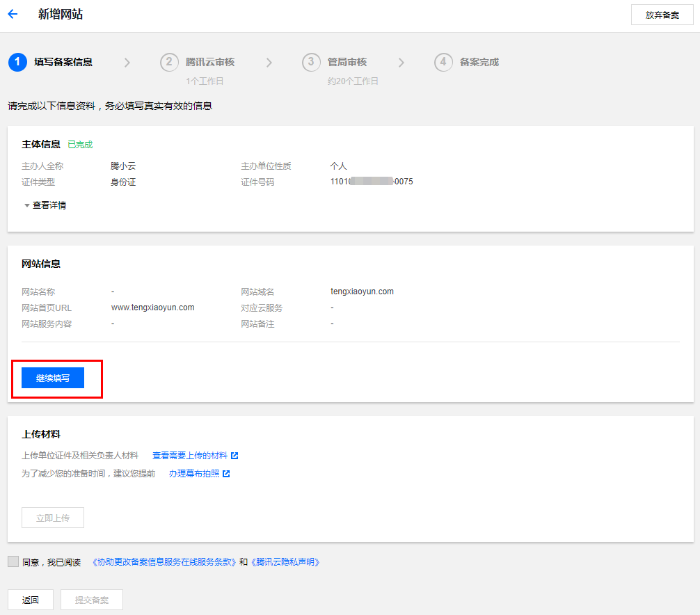
Task: Click the step 3 circle icon
Action: (x=311, y=62)
